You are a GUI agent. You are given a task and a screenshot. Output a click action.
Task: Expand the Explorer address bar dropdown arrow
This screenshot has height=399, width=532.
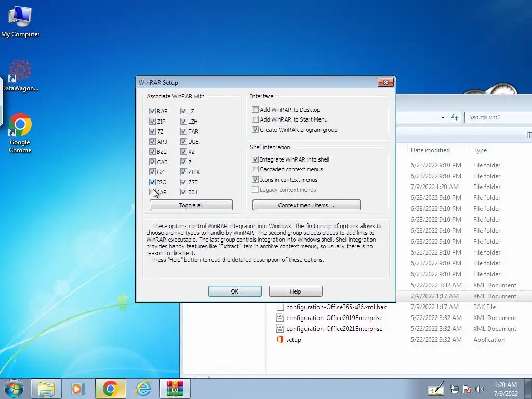pos(443,118)
